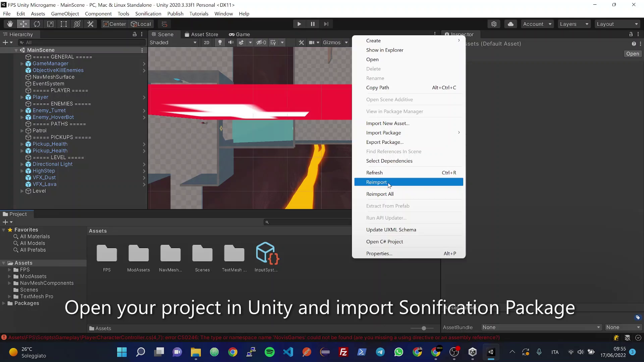Click the auto-generate lighting status icon
Screen dimensions: 644x362
[616, 338]
